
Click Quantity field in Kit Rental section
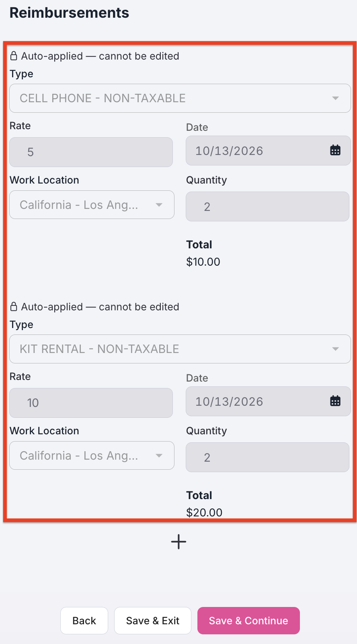point(267,457)
